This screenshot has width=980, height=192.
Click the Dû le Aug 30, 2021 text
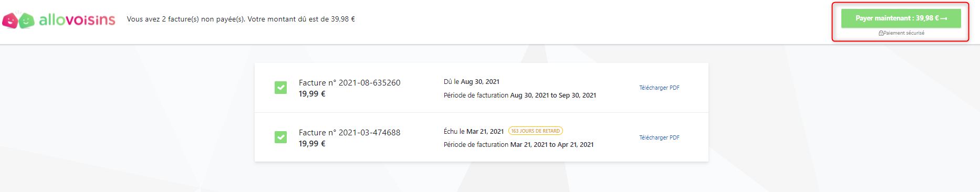(x=472, y=82)
